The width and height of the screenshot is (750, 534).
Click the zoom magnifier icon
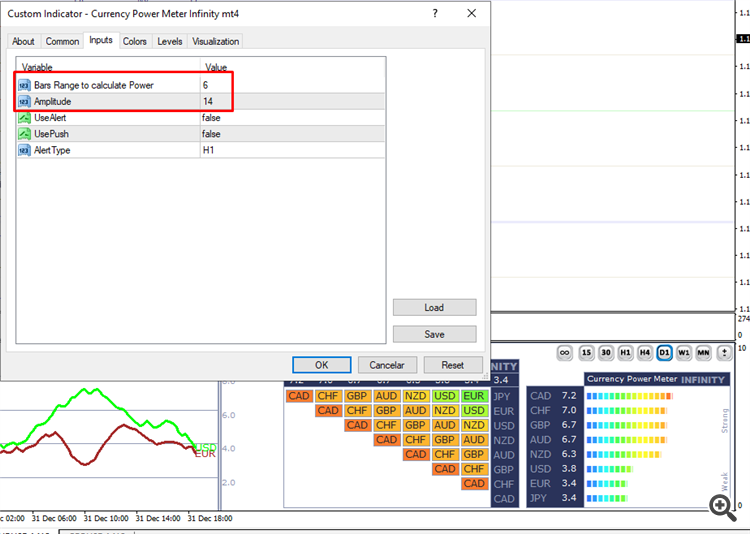[723, 508]
